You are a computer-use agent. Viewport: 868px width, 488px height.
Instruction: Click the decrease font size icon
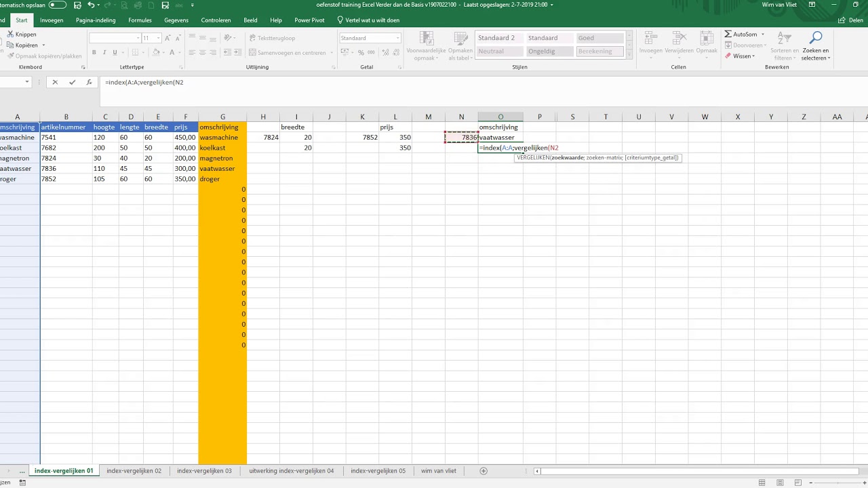click(179, 38)
